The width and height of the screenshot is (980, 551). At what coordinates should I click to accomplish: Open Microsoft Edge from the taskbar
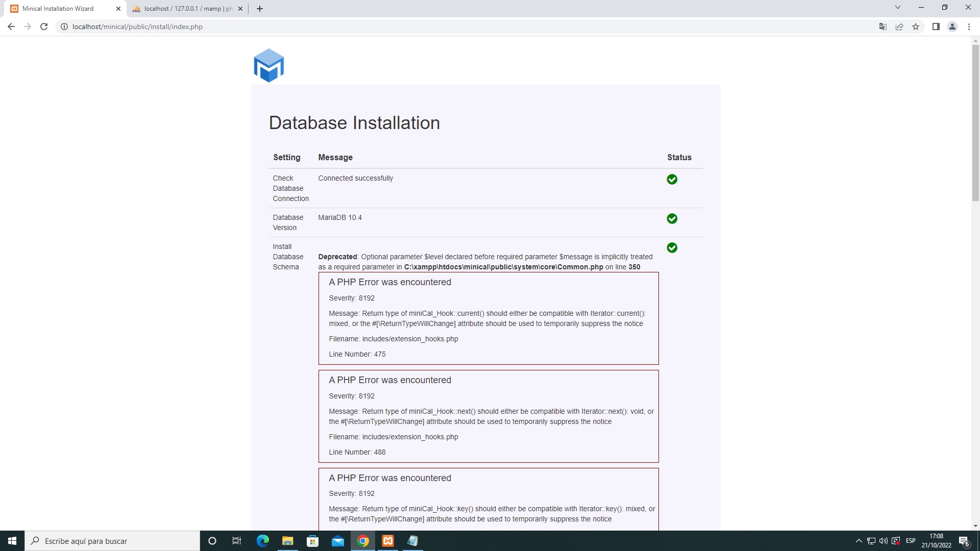[x=262, y=541]
